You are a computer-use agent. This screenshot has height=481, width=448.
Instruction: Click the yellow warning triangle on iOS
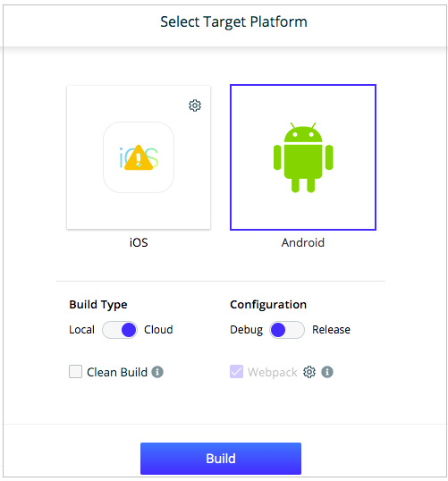[x=139, y=157]
